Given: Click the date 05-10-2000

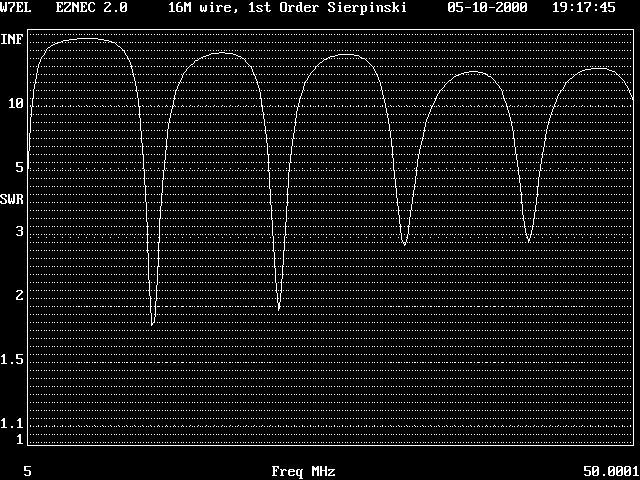Looking at the screenshot, I should point(487,8).
